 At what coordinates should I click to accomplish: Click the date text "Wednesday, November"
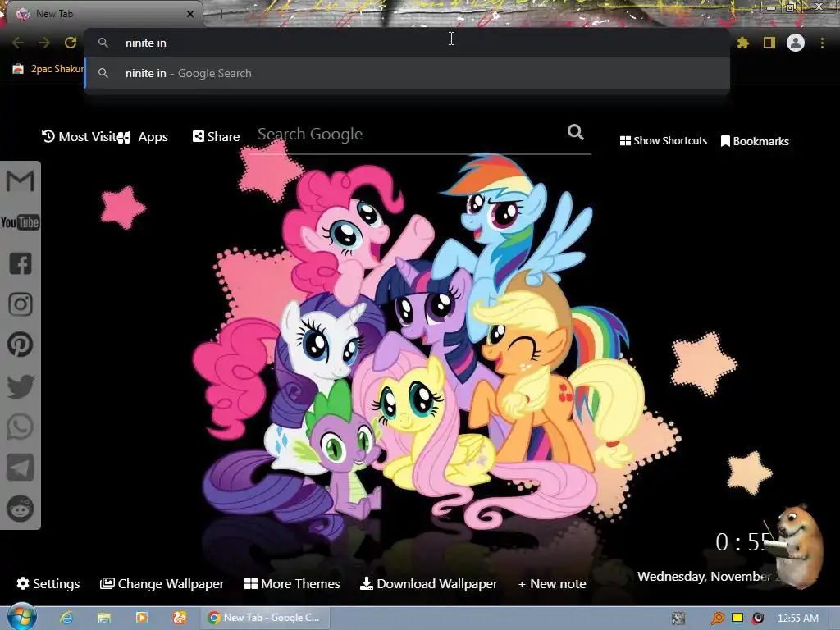coord(704,577)
